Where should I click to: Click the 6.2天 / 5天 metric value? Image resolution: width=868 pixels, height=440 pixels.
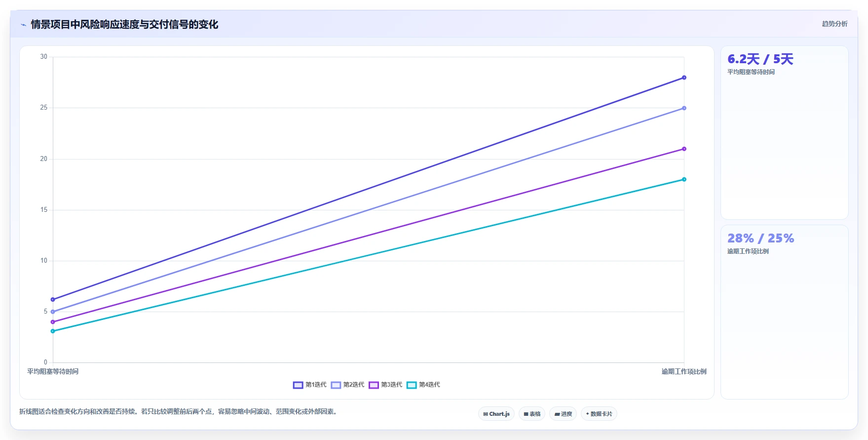pos(760,59)
